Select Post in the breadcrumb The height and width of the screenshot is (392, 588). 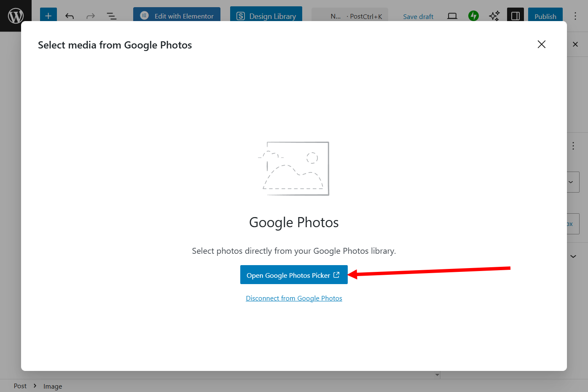(x=20, y=386)
